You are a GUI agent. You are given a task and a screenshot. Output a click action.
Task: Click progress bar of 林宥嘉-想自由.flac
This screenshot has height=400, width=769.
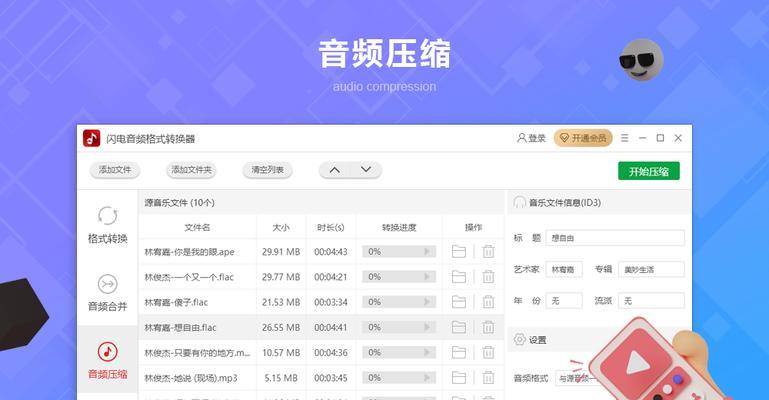coord(399,327)
